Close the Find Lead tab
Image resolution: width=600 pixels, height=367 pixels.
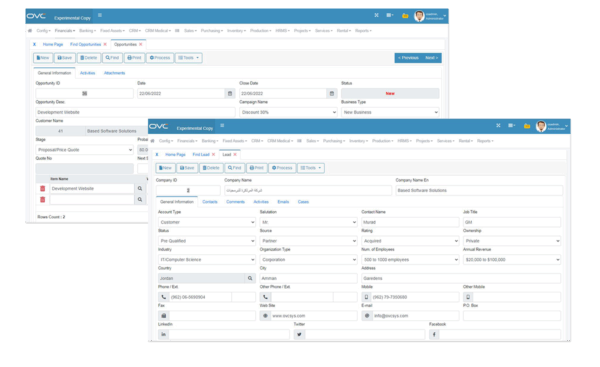(x=214, y=155)
